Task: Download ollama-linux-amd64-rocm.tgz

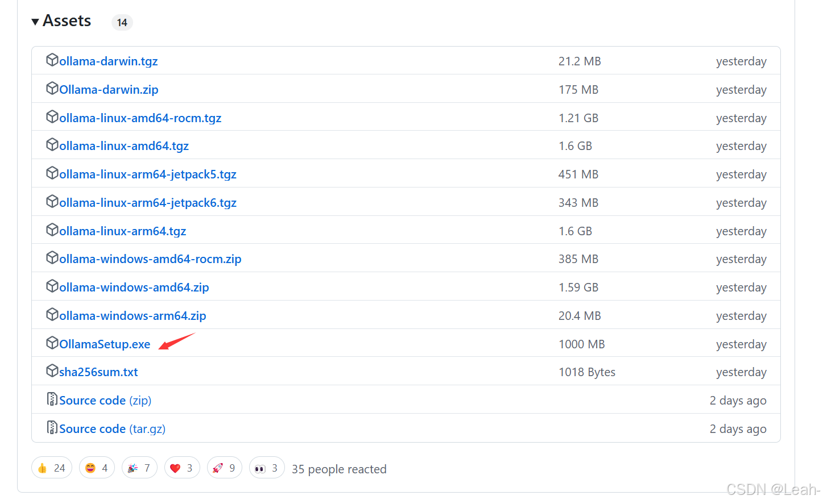Action: (x=140, y=118)
